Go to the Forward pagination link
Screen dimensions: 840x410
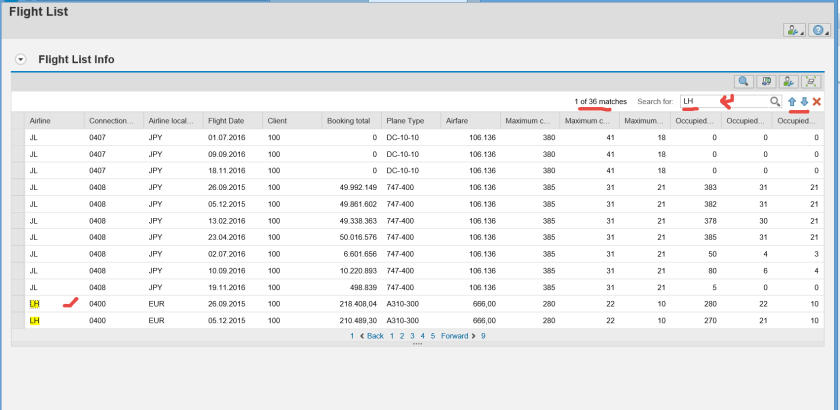pos(455,336)
